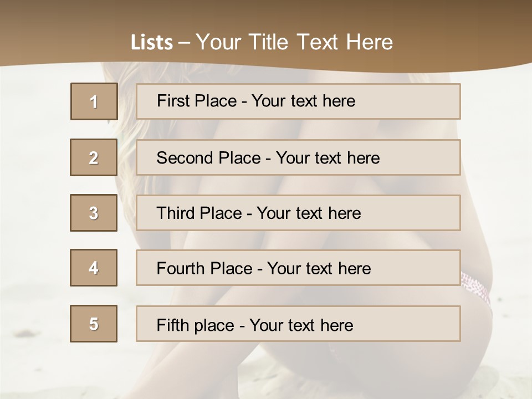The image size is (532, 399).
Task: Select the slide title 'Lists – Your Title Text Here'
Action: click(x=262, y=42)
